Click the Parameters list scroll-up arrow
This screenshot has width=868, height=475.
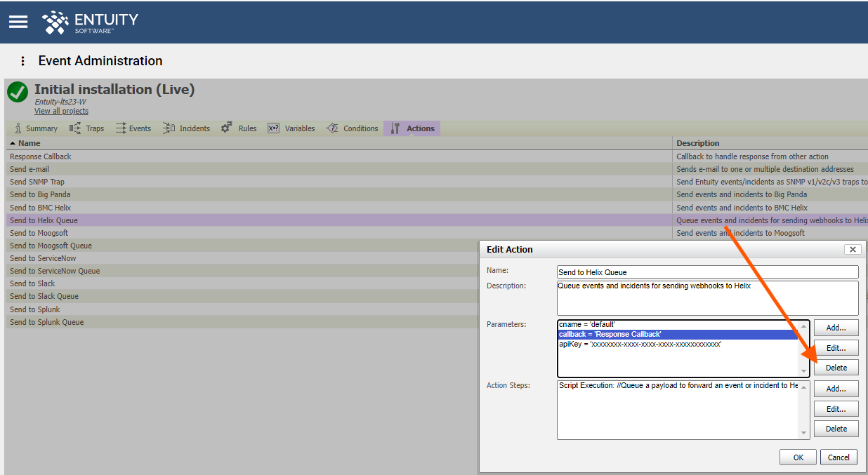click(804, 326)
